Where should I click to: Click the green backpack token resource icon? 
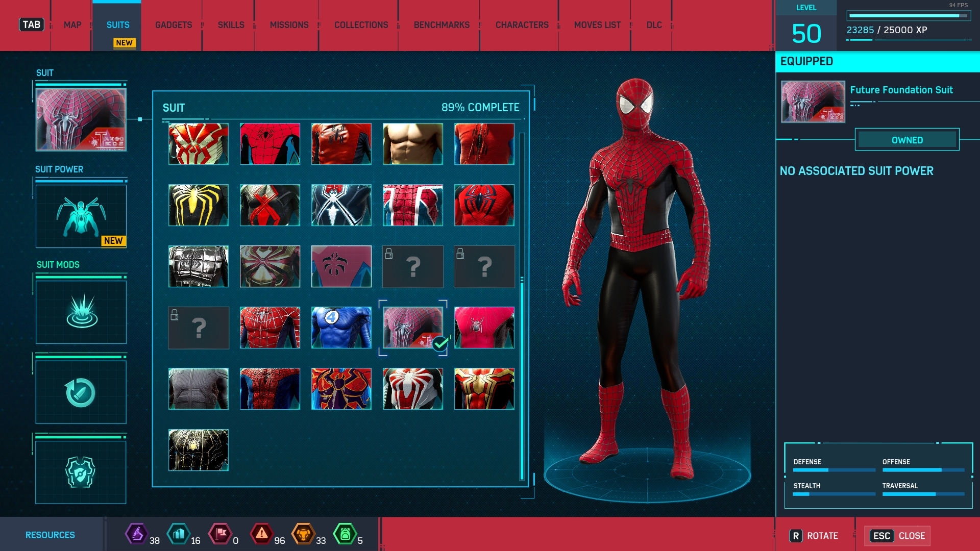click(345, 534)
